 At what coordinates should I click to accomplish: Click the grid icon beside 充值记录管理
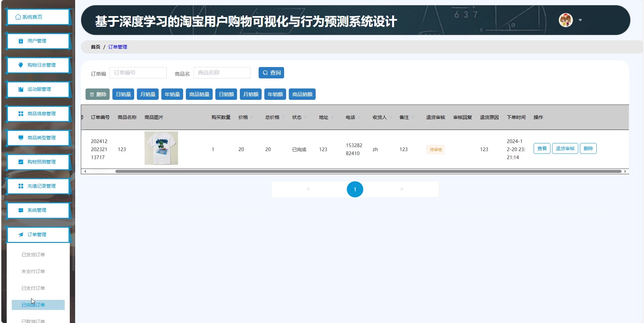click(x=21, y=186)
